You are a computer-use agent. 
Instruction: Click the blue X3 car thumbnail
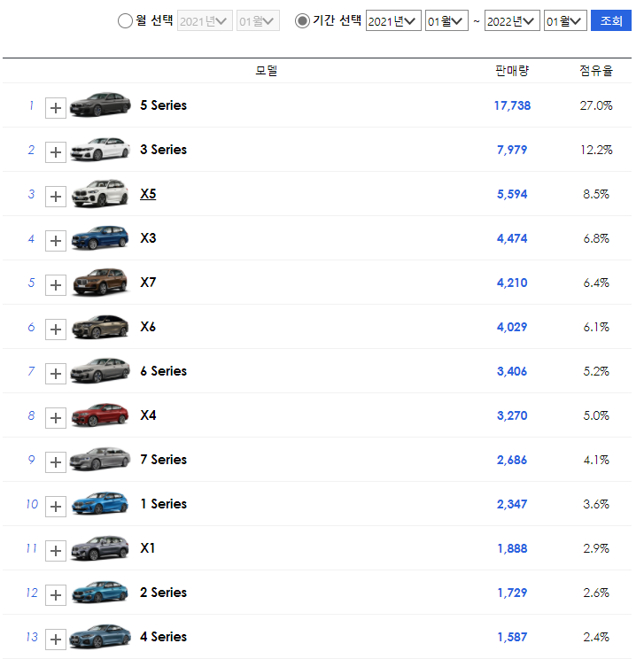(100, 237)
